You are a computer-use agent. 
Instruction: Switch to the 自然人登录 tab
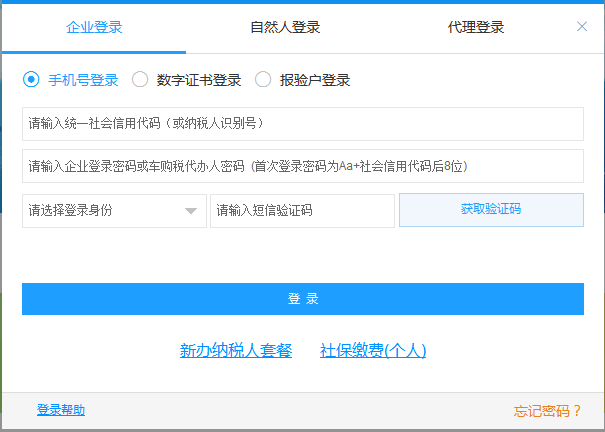point(285,27)
